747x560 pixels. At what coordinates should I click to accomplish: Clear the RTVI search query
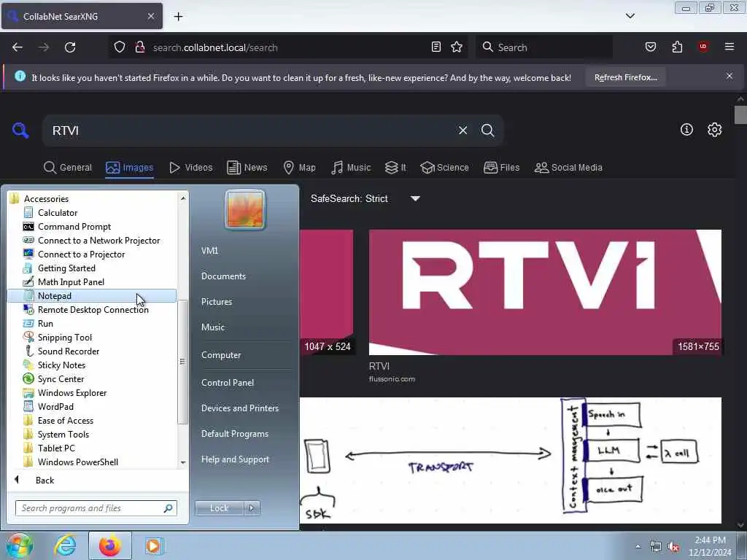[462, 131]
